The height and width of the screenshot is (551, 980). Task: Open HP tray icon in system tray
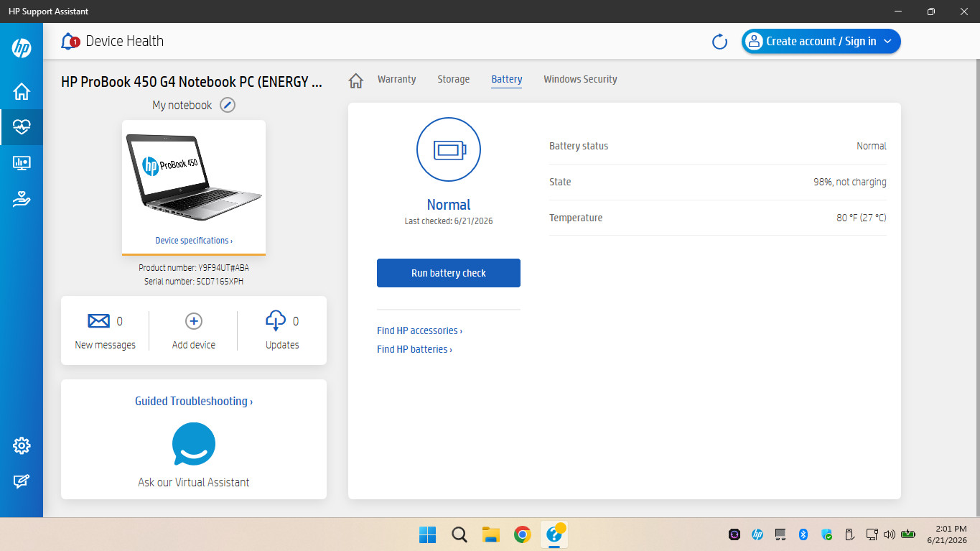point(757,534)
